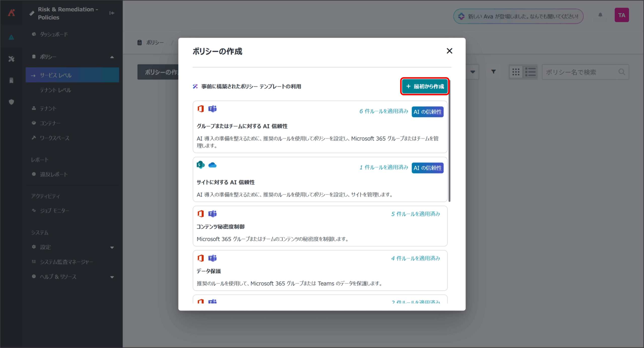The height and width of the screenshot is (348, 644).
Task: Open 違反レポート in sidebar
Action: coord(54,174)
